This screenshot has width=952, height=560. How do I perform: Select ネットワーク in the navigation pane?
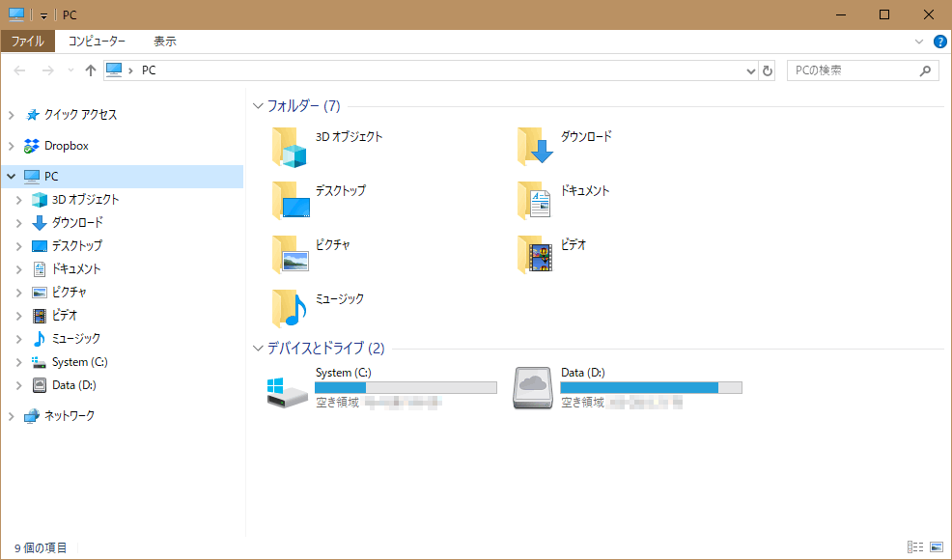click(x=69, y=416)
